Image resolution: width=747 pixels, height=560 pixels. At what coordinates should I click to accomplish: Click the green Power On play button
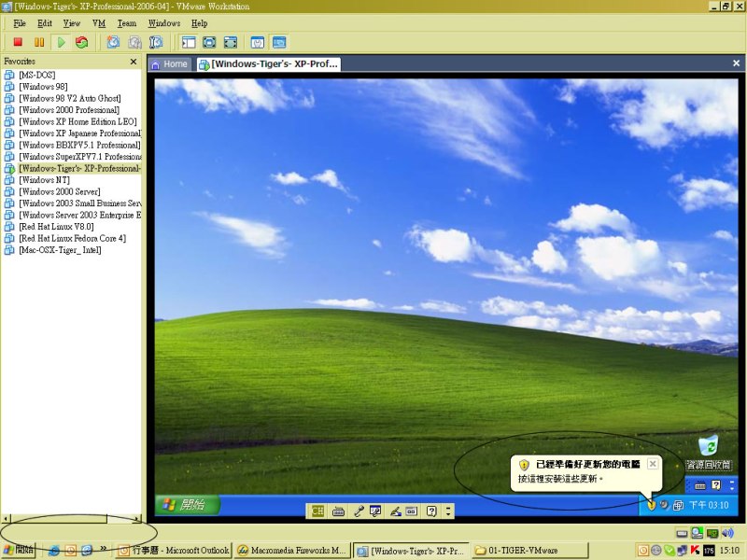pyautogui.click(x=61, y=42)
